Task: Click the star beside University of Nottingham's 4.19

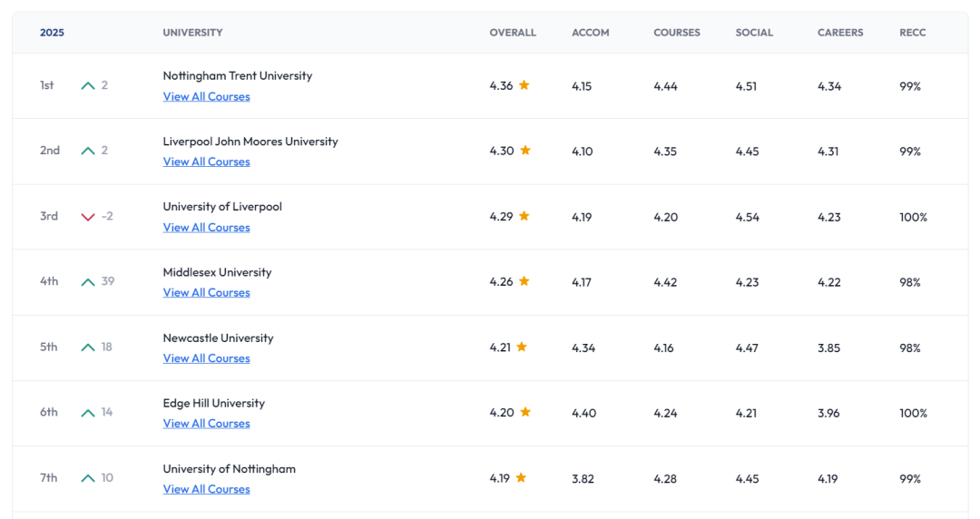Action: [x=521, y=477]
